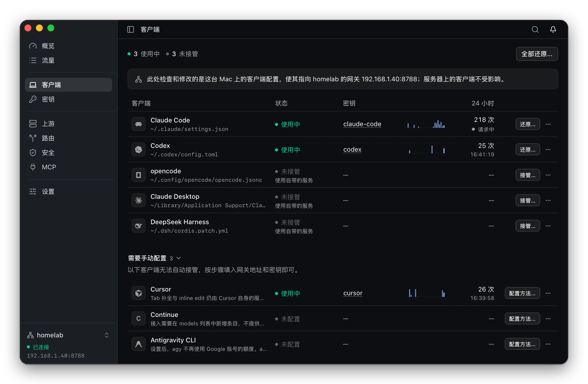Go to 概览 in the sidebar
Image resolution: width=588 pixels, height=384 pixels.
[69, 46]
